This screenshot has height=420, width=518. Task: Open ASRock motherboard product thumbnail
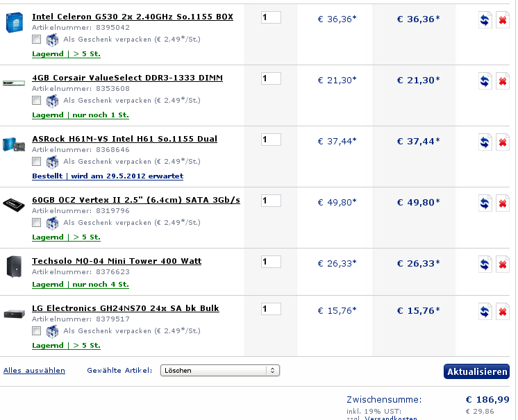tap(14, 144)
